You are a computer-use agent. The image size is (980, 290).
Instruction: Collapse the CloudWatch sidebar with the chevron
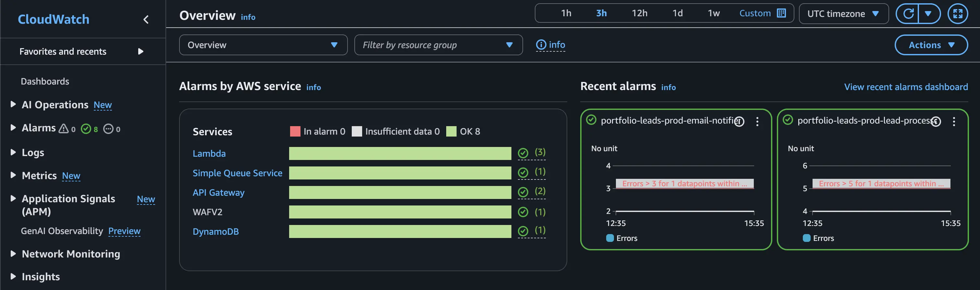point(146,20)
